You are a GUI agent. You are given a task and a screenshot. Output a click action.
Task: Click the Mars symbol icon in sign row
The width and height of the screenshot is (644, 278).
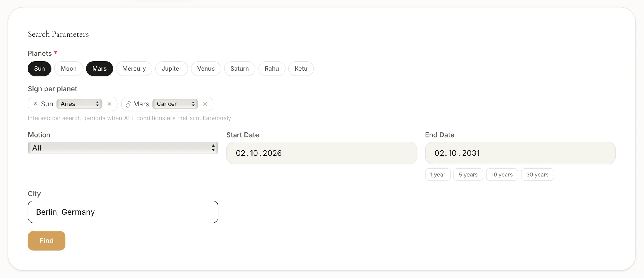pyautogui.click(x=128, y=104)
